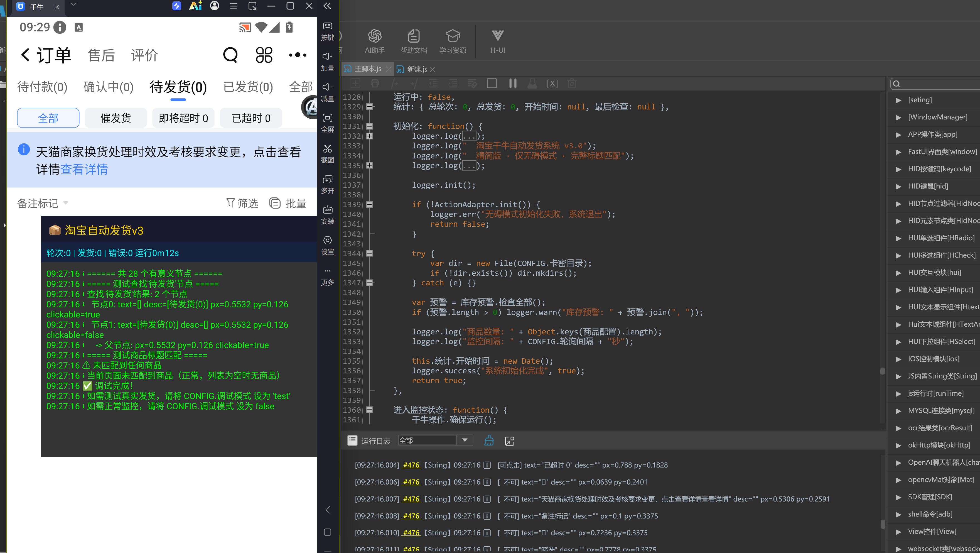Collapse the 初始化 function fold at line 1331

click(x=369, y=126)
